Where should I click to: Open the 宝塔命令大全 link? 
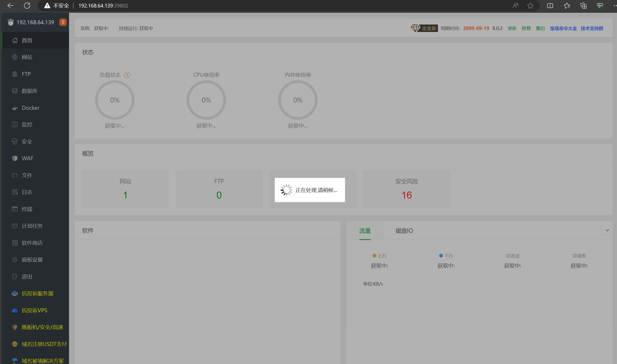pyautogui.click(x=563, y=28)
